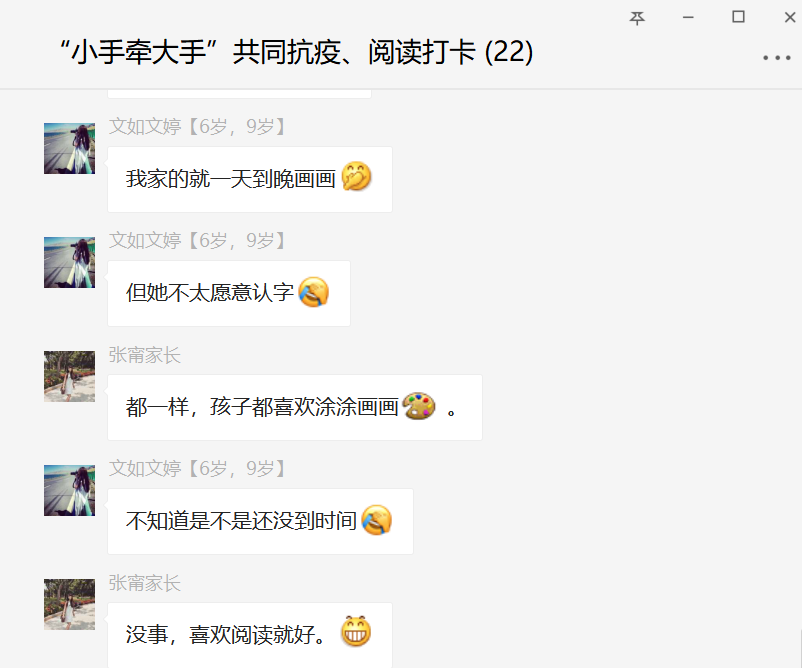Open chat info via three-dots menu
This screenshot has width=802, height=668.
[776, 58]
